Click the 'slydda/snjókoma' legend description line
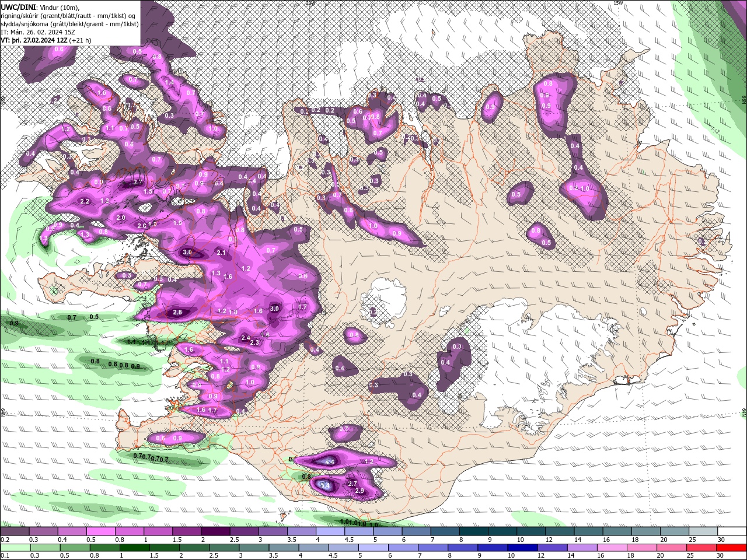This screenshot has height=560, width=747. click(69, 23)
